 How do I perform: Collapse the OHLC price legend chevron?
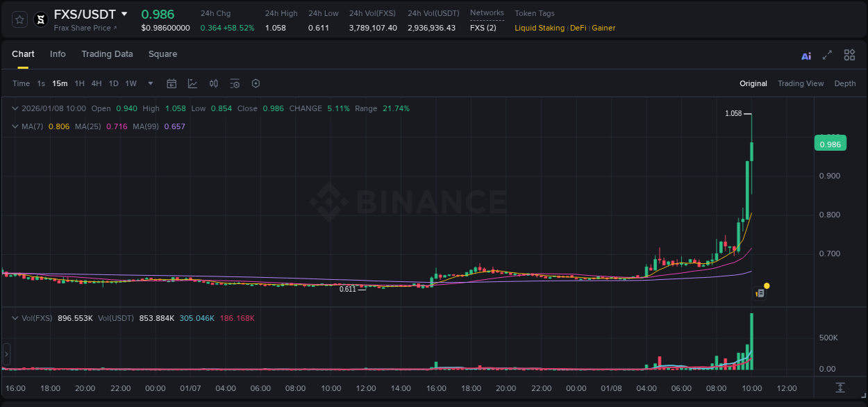pyautogui.click(x=15, y=108)
